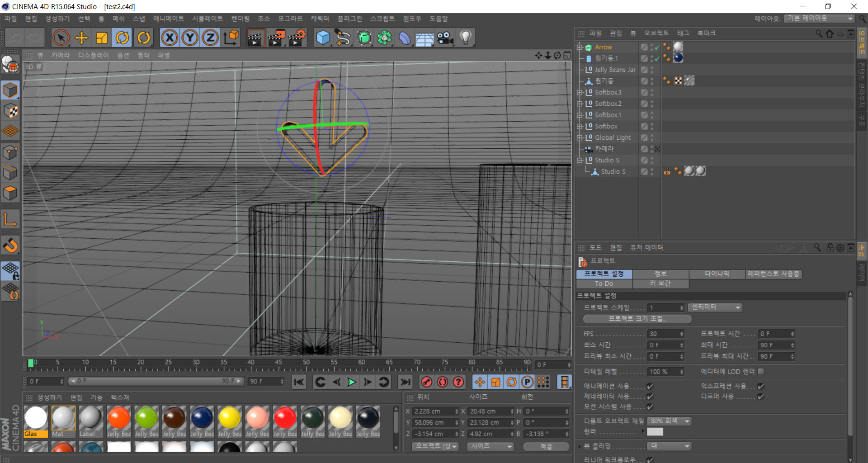
Task: Switch to the 다이나믹 tab
Action: tap(717, 274)
